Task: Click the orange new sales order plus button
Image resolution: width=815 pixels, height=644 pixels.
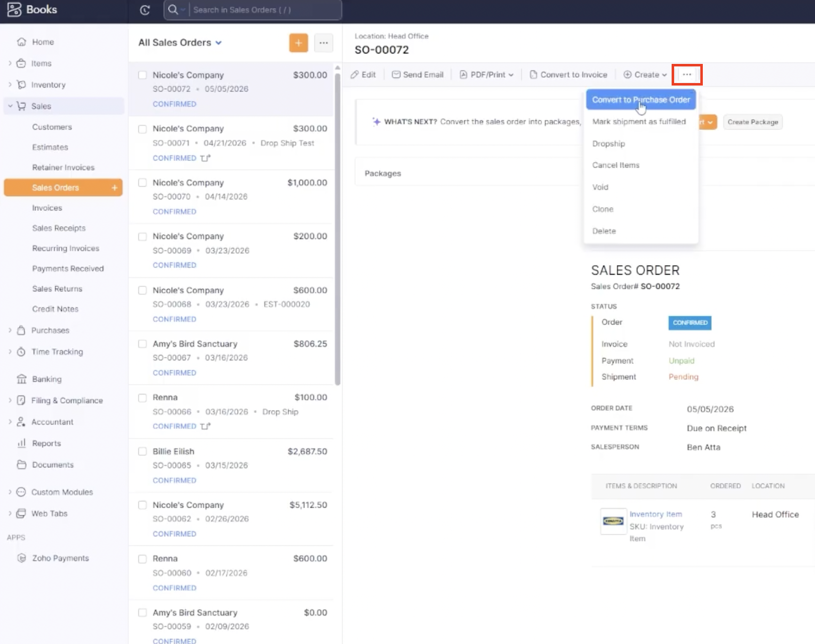Action: click(x=298, y=43)
